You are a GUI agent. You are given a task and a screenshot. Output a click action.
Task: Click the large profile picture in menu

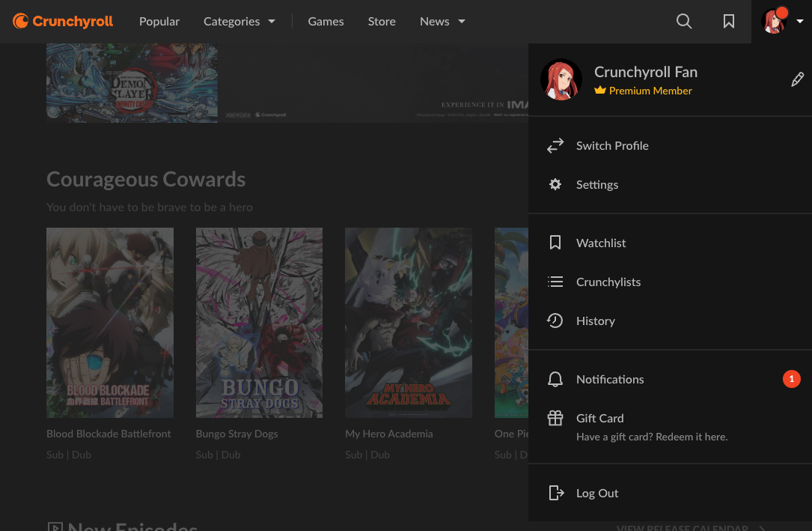561,79
